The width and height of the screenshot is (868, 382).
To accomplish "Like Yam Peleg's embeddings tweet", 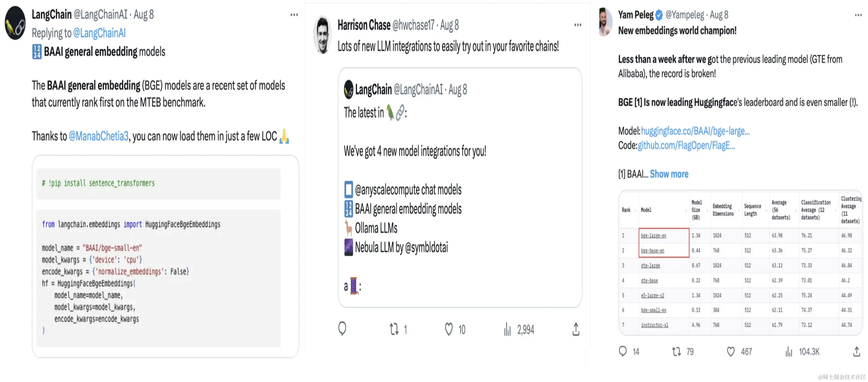I will click(730, 351).
